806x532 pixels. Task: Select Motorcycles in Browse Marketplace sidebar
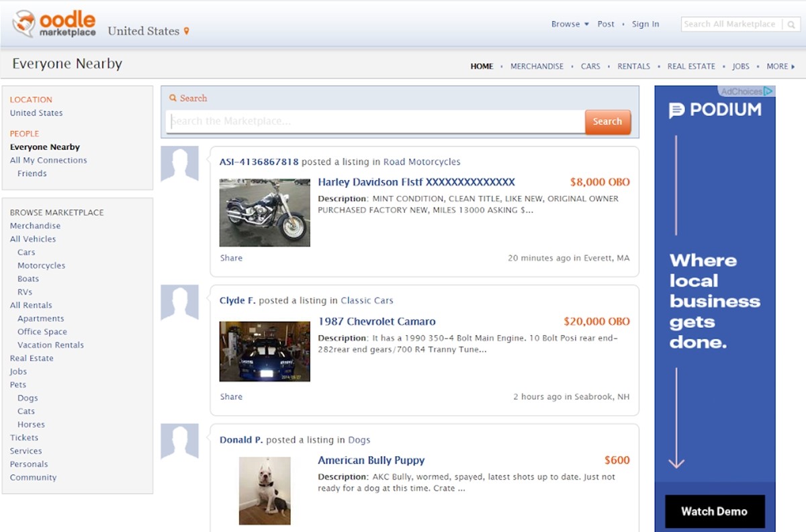pos(41,265)
